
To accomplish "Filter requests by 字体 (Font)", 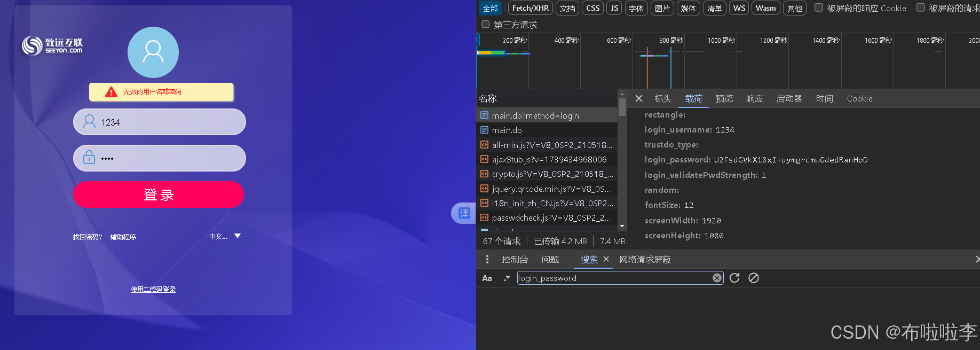I will (636, 8).
